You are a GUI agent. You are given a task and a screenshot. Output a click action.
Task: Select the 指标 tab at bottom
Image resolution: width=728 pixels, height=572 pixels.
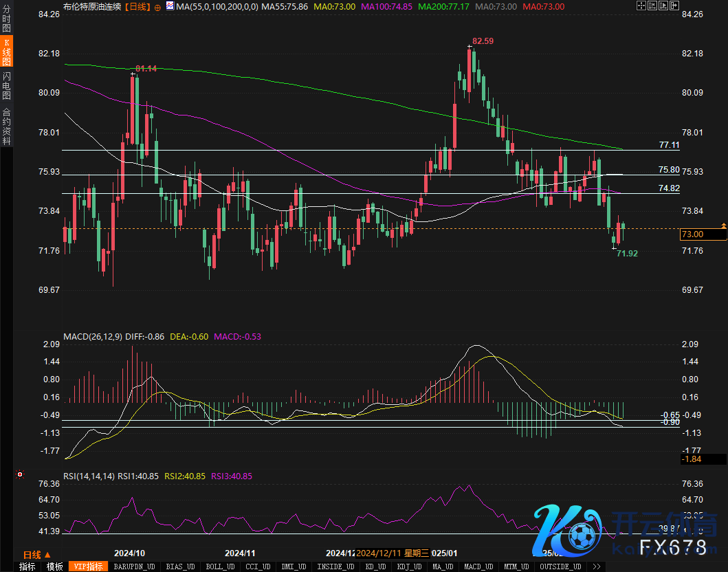(x=27, y=566)
